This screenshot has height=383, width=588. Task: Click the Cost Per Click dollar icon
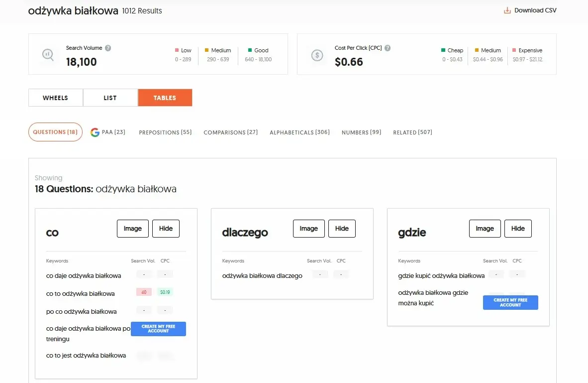[x=317, y=55]
